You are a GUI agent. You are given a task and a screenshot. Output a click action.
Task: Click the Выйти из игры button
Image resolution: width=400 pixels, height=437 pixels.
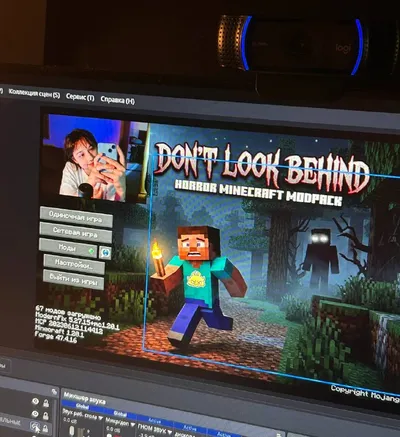point(73,280)
